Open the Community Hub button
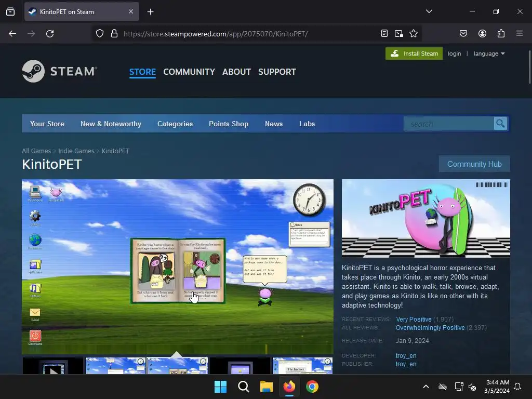532x399 pixels. click(474, 164)
